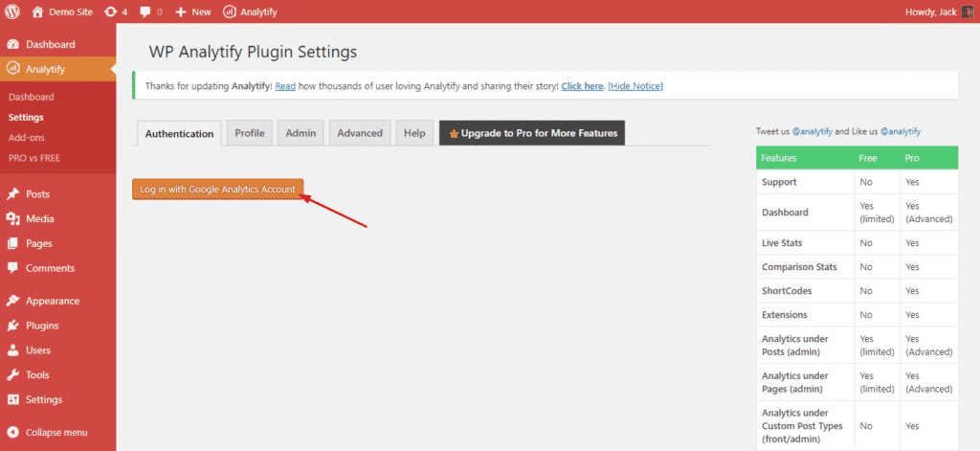This screenshot has width=980, height=451.
Task: Click the Media icon in sidebar
Action: click(x=12, y=219)
